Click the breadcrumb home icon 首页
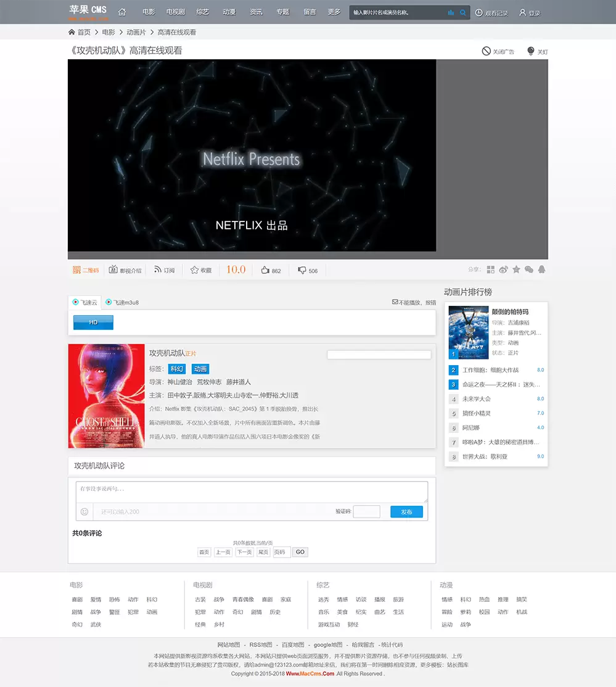This screenshot has width=616, height=687. [x=72, y=32]
